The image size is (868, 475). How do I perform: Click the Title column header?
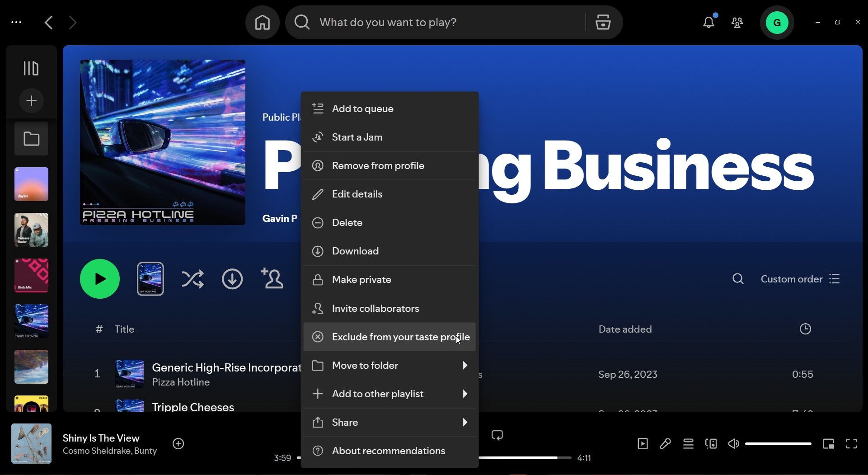124,329
